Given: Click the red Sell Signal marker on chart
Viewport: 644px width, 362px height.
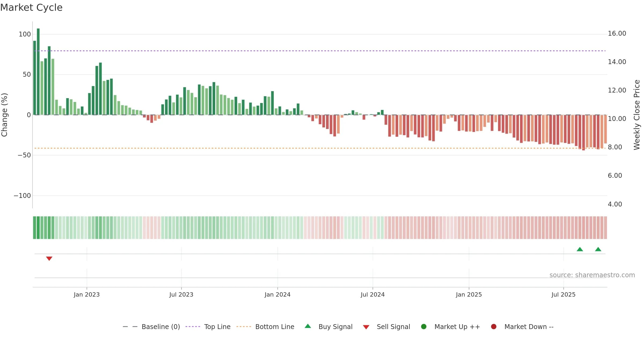Looking at the screenshot, I should (x=49, y=258).
